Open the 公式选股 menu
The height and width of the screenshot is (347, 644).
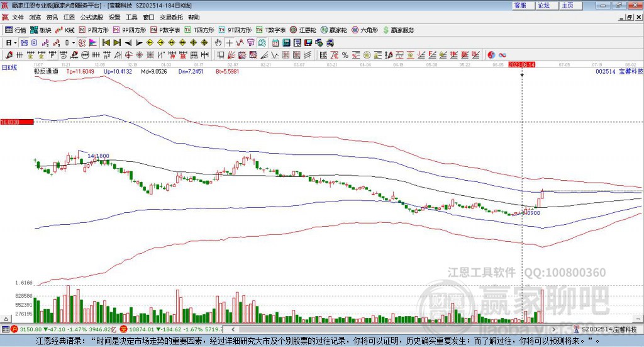click(x=92, y=17)
